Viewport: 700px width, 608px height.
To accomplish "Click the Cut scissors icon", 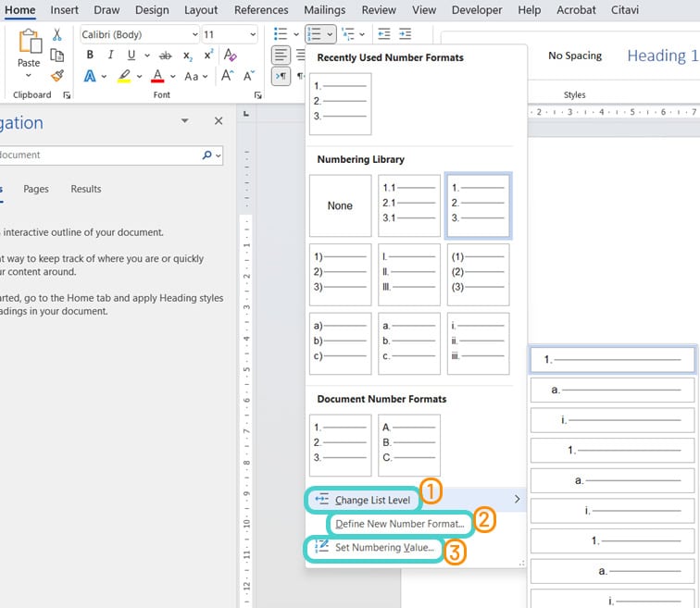I will click(x=56, y=35).
